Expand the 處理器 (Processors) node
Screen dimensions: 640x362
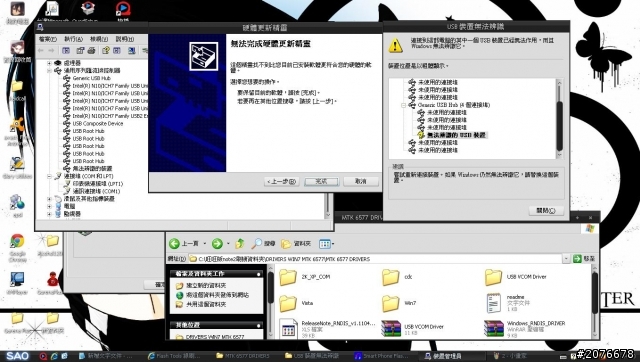pos(49,63)
